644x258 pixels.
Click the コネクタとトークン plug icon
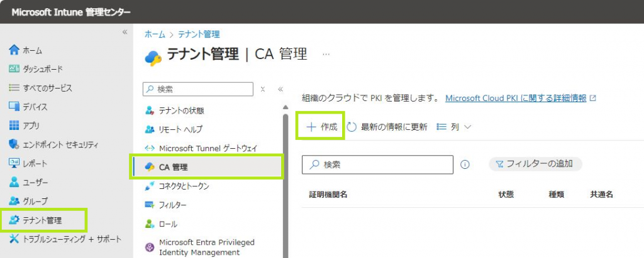(x=150, y=186)
